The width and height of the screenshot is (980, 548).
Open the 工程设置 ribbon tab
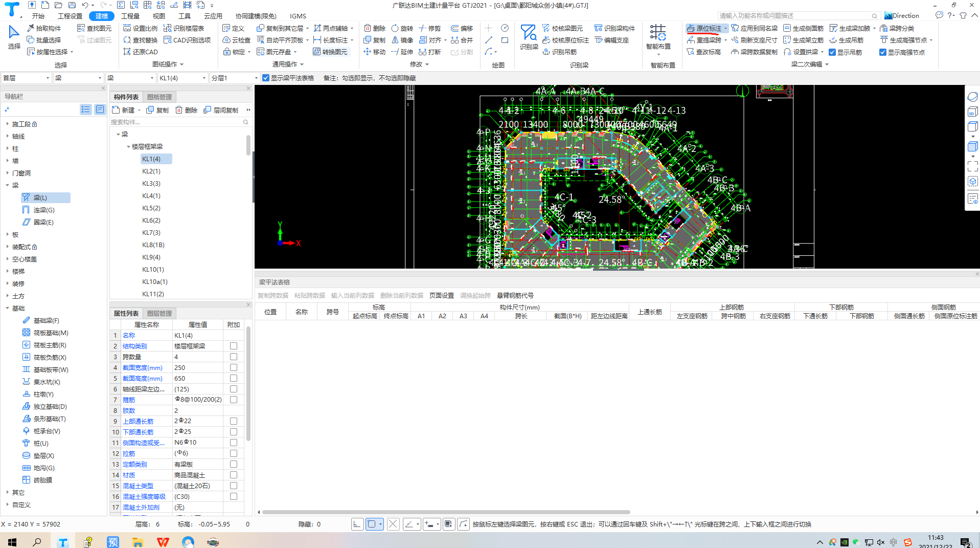(70, 16)
